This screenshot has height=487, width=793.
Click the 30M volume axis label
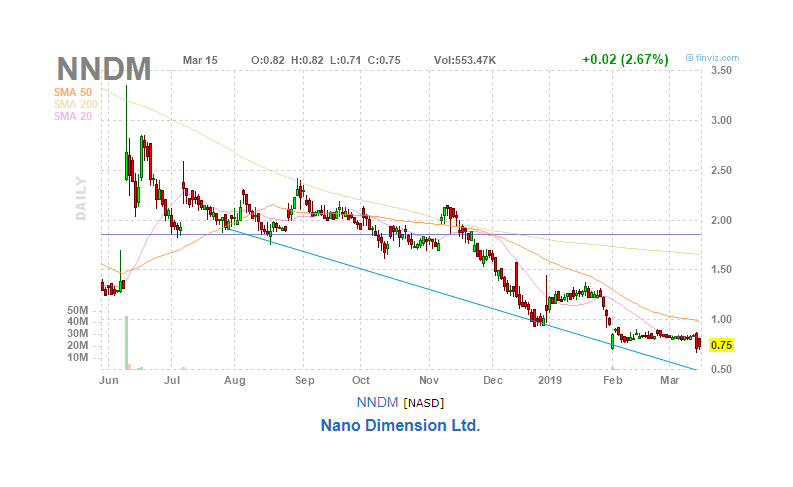(x=77, y=334)
